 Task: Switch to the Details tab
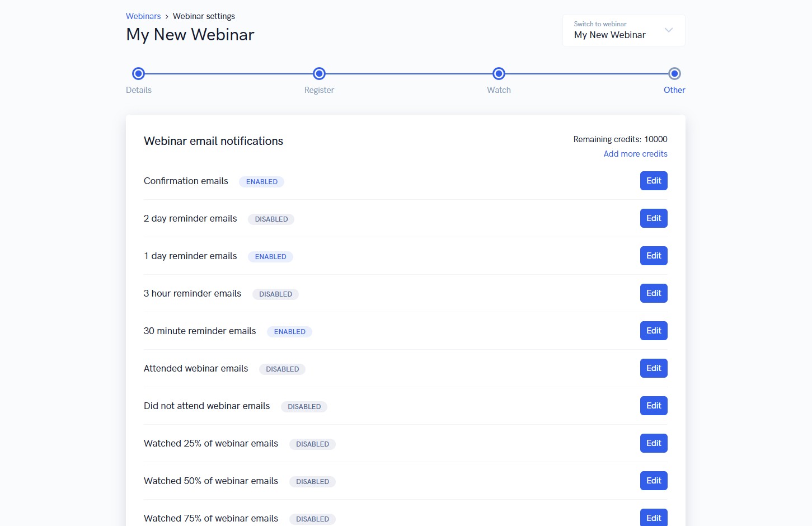[138, 90]
